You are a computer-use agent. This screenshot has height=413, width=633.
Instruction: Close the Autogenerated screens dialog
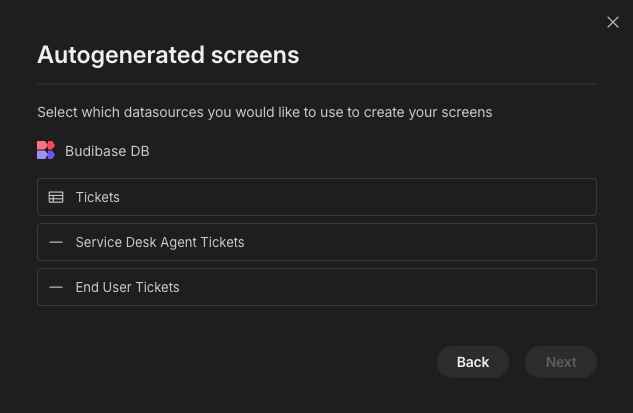[613, 22]
